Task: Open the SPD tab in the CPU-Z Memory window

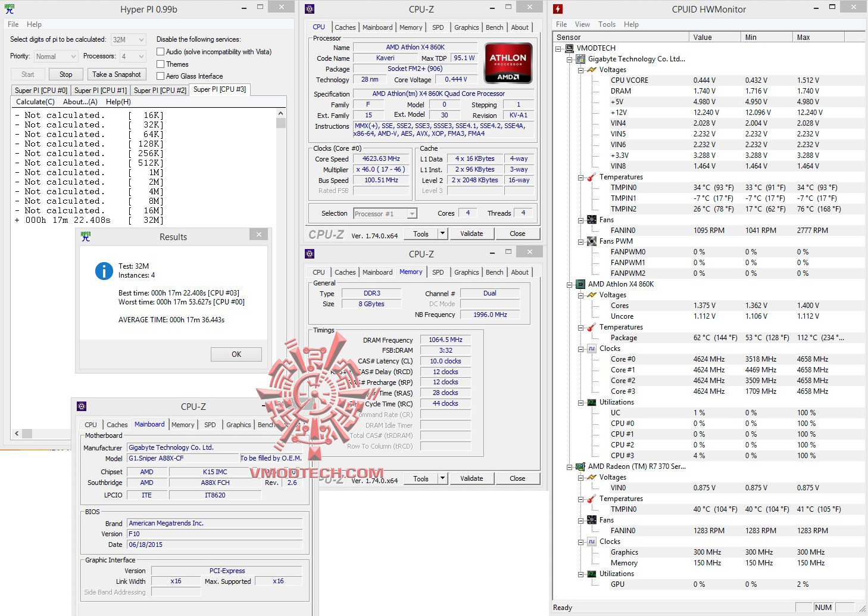Action: click(x=438, y=272)
